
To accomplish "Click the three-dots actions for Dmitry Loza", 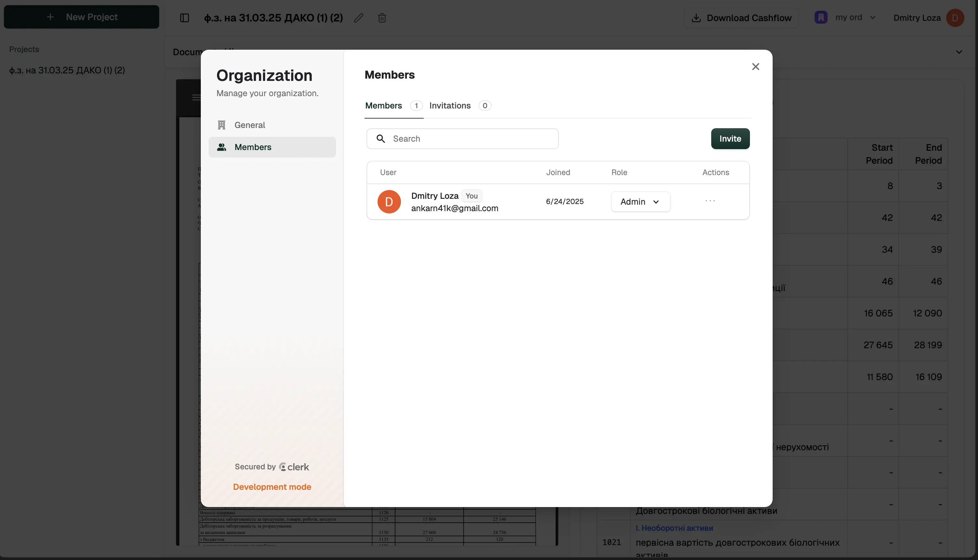I will point(710,201).
